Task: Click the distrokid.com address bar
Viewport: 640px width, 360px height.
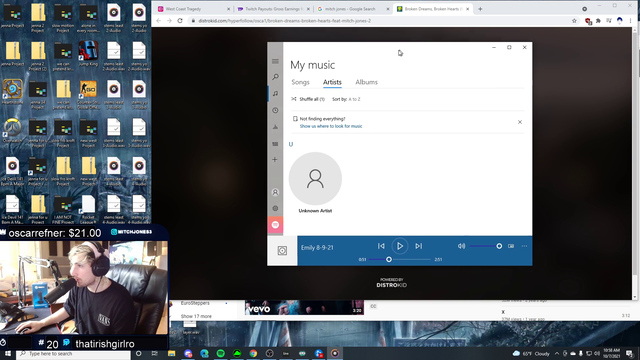Action: [x=380, y=20]
